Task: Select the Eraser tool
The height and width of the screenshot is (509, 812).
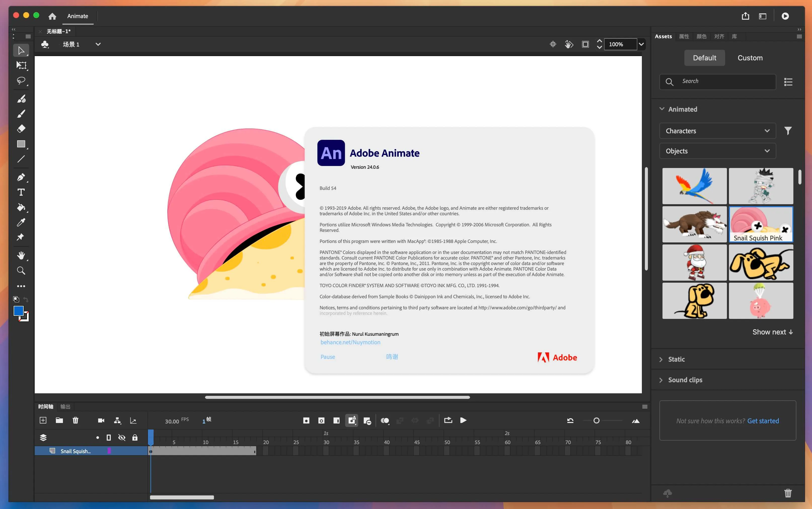Action: [x=21, y=129]
